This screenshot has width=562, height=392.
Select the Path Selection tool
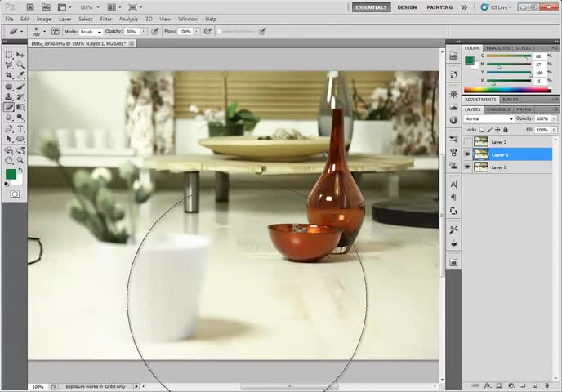pos(9,139)
